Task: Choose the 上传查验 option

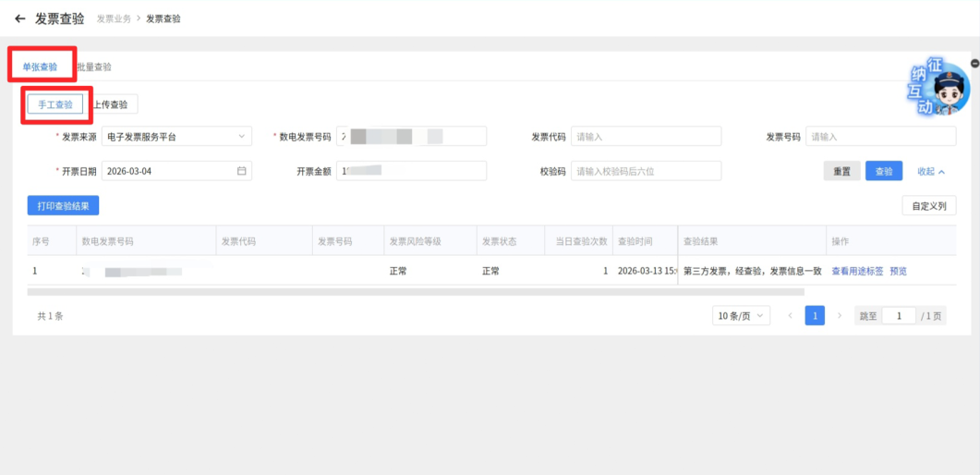Action: coord(111,105)
